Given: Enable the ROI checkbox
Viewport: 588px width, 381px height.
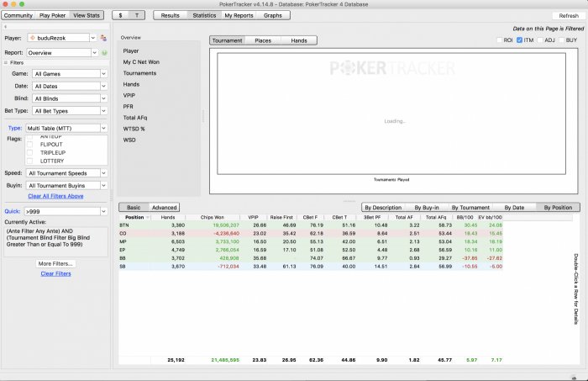Looking at the screenshot, I should [x=499, y=40].
